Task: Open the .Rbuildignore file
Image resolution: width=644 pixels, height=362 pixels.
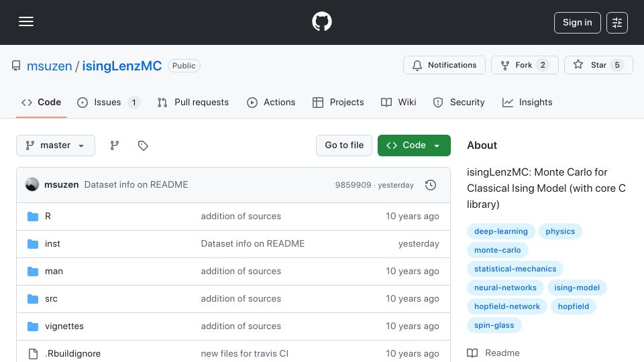Action: (x=72, y=354)
